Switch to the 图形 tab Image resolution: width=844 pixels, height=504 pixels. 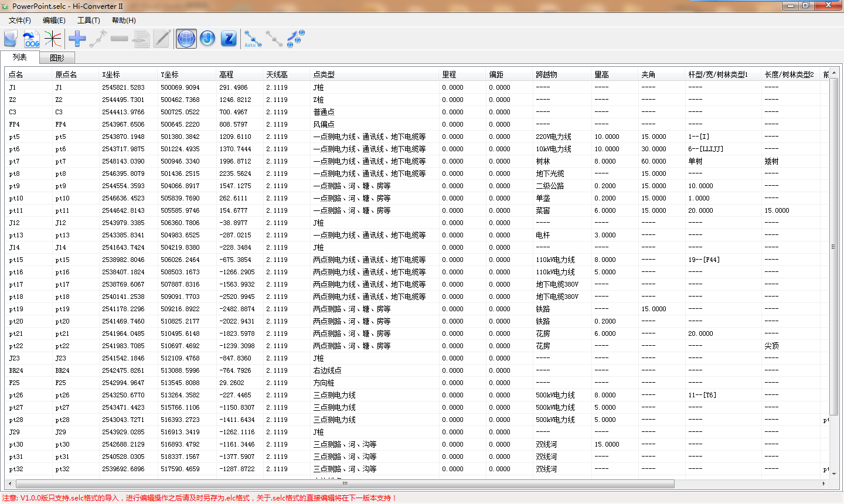click(57, 58)
